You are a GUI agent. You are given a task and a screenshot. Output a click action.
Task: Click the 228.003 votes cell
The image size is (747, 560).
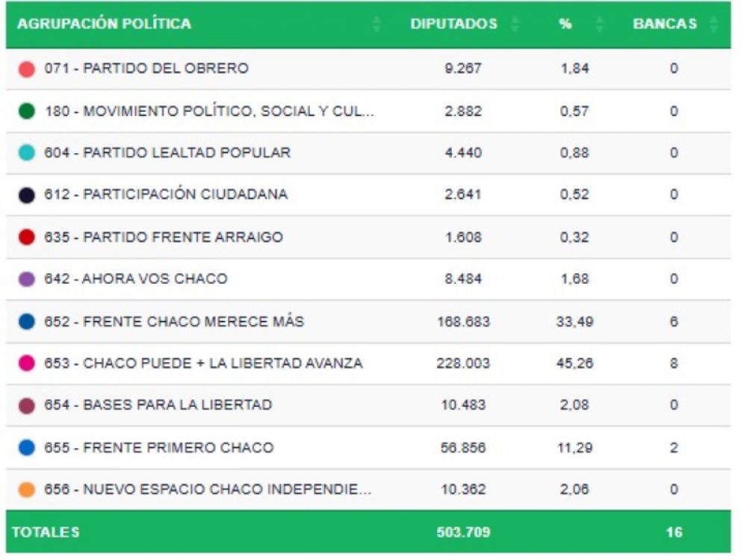tap(463, 364)
